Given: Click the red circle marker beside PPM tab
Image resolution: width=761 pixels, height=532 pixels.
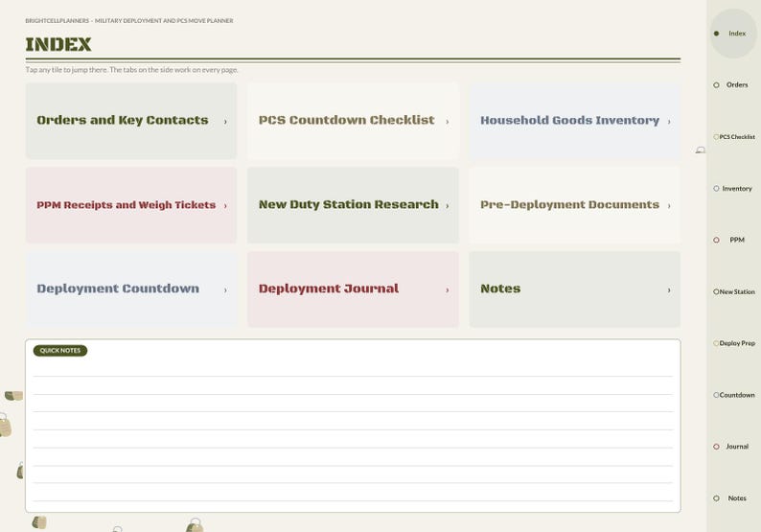Looking at the screenshot, I should [x=716, y=240].
